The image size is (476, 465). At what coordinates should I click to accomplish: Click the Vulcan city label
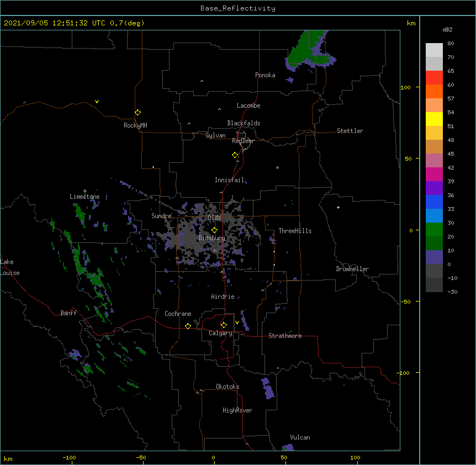[x=300, y=437]
